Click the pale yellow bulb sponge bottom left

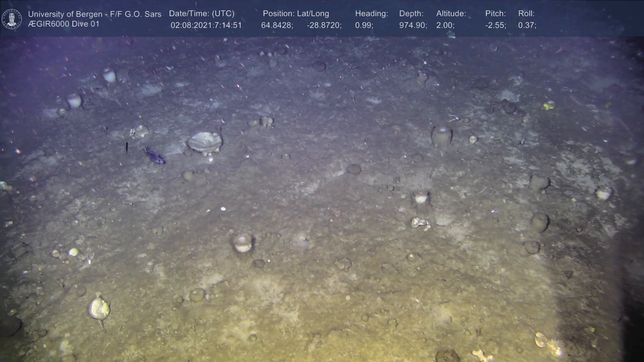pos(99,309)
